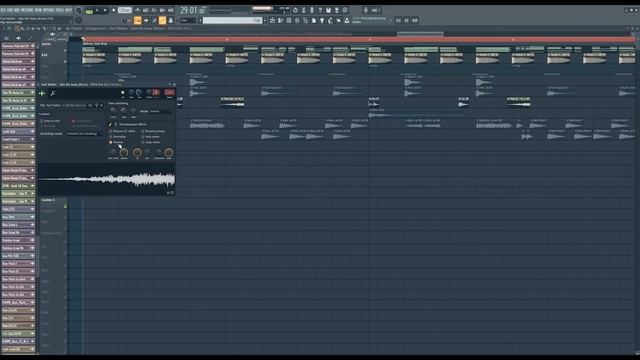The image size is (640, 360).
Task: Click the red mixer track selector in sampler
Action: 169,93
